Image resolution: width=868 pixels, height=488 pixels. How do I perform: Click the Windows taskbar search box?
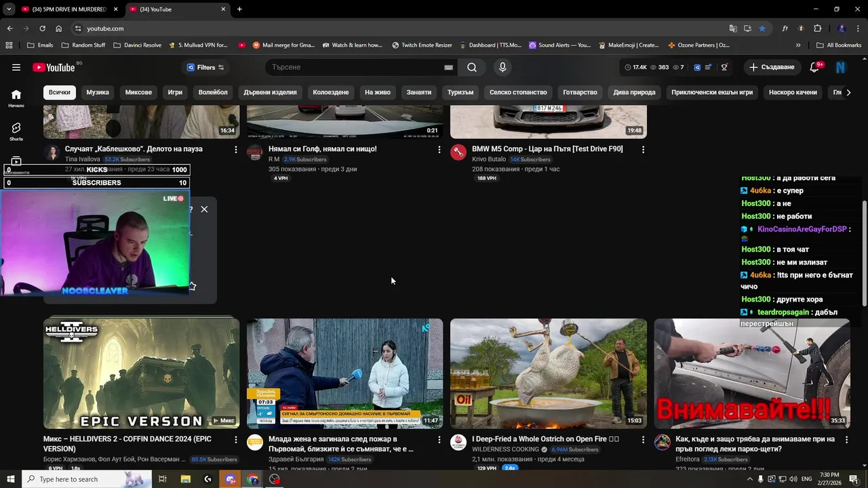tap(87, 479)
